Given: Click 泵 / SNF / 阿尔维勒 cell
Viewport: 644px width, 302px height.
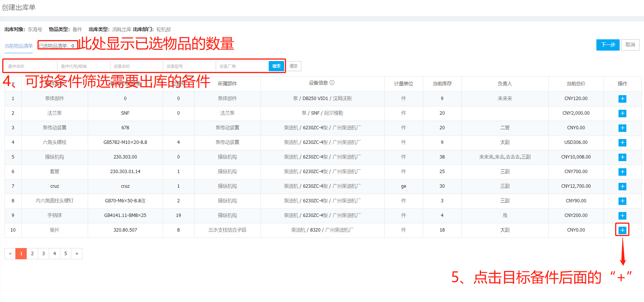Looking at the screenshot, I should tap(322, 113).
